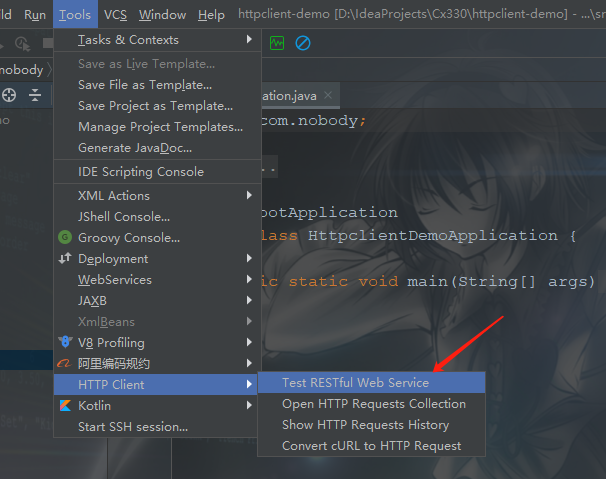Open the Help menu
The width and height of the screenshot is (606, 479).
[x=211, y=15]
